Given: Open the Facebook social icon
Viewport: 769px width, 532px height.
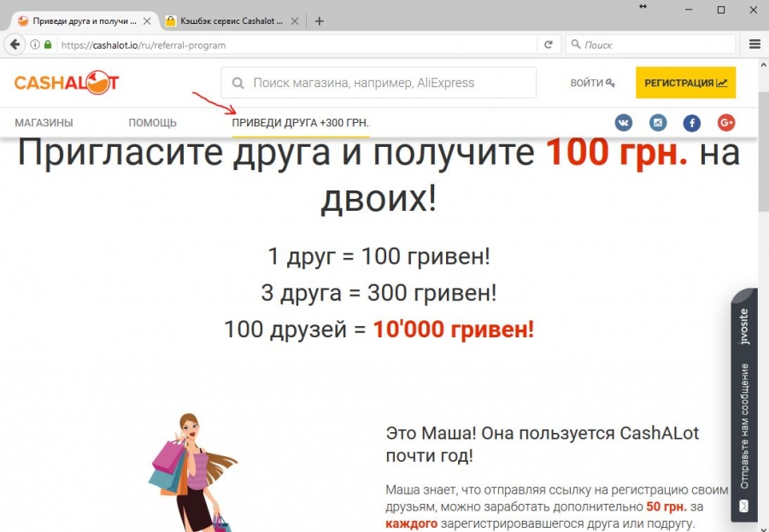Looking at the screenshot, I should coord(692,123).
